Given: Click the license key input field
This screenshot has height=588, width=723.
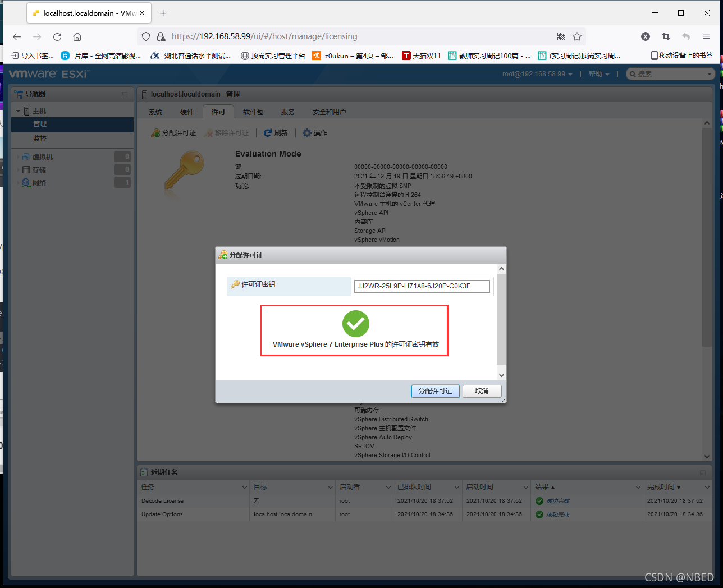Looking at the screenshot, I should click(x=422, y=286).
